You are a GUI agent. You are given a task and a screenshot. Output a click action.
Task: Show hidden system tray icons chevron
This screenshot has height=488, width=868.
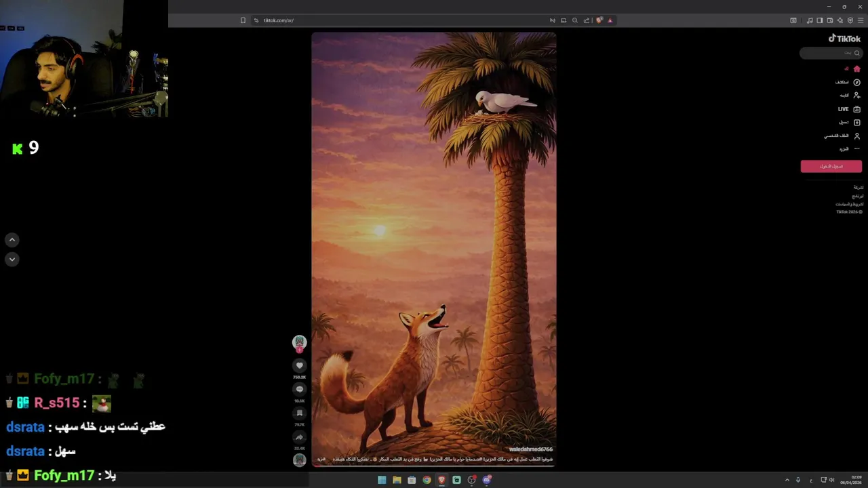(787, 480)
